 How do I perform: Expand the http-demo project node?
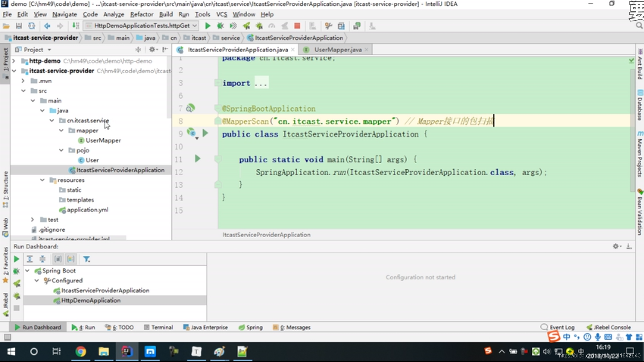[14, 61]
